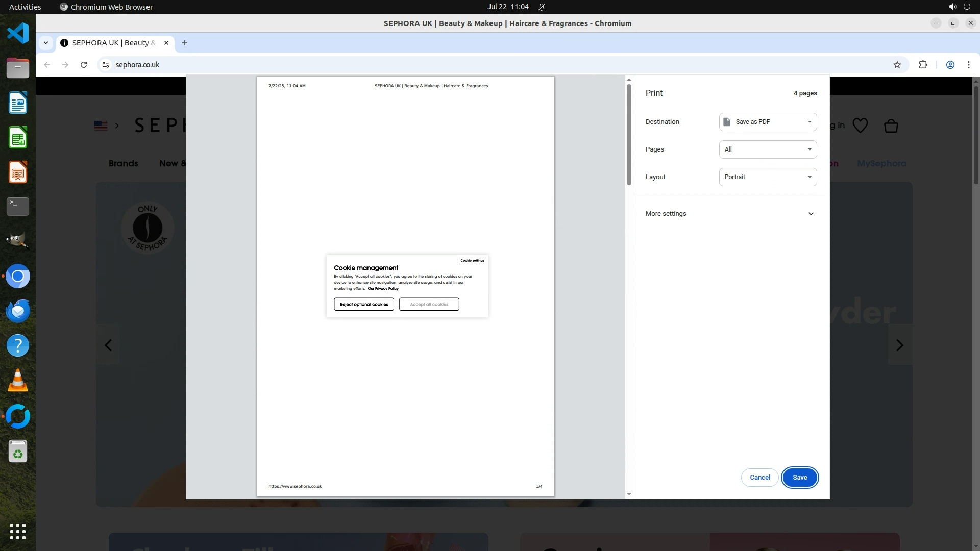Open the Activities menu

25,7
